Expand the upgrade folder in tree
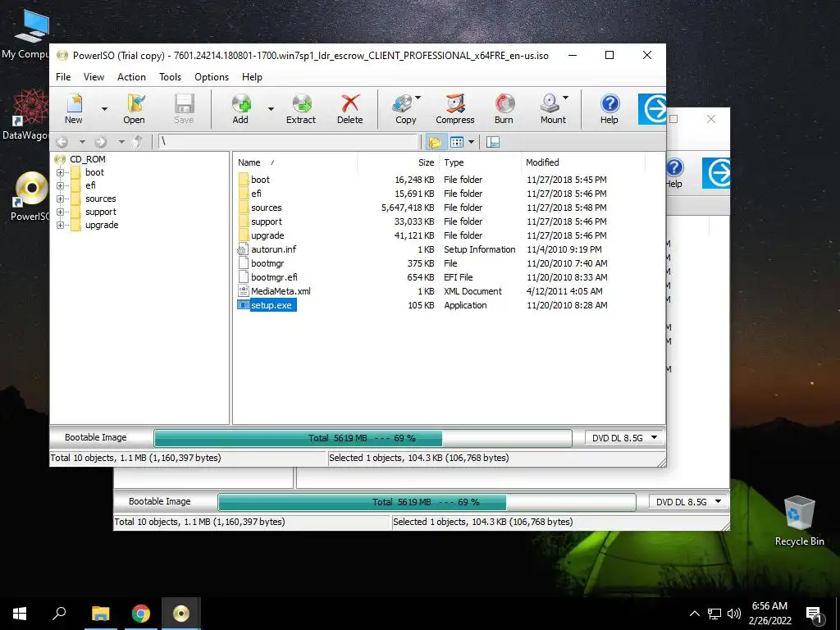Image resolution: width=840 pixels, height=630 pixels. click(x=60, y=225)
